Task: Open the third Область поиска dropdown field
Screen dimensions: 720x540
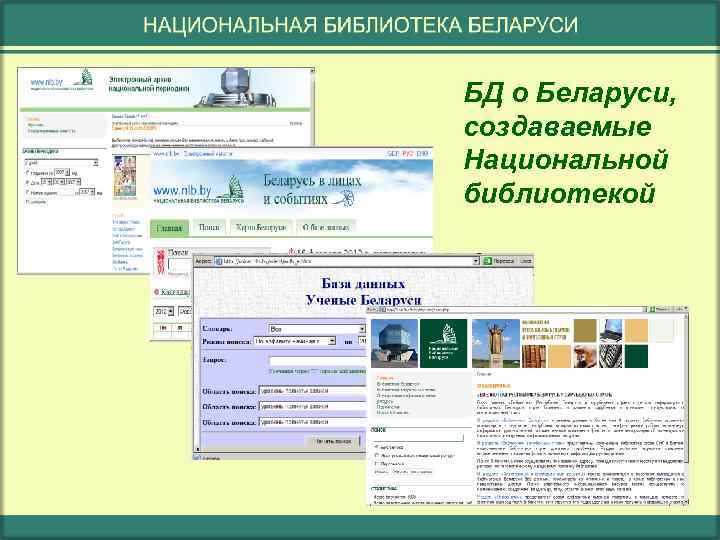Action: pyautogui.click(x=313, y=422)
